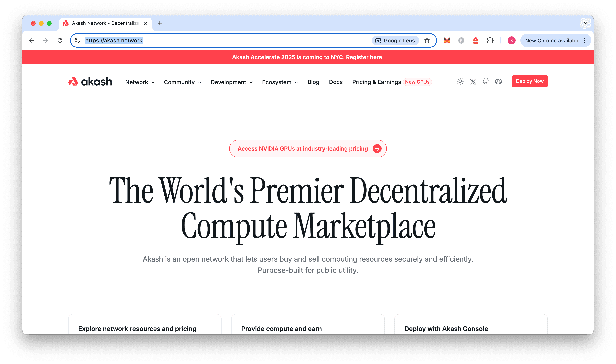Image resolution: width=616 pixels, height=364 pixels.
Task: Open the Discord icon link
Action: pos(498,81)
